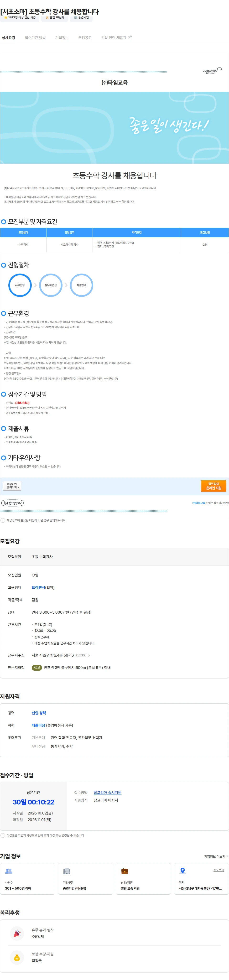This screenshot has width=229, height=980.
Task: Click the JOBKOREA logo in the posting
Action: tap(212, 71)
